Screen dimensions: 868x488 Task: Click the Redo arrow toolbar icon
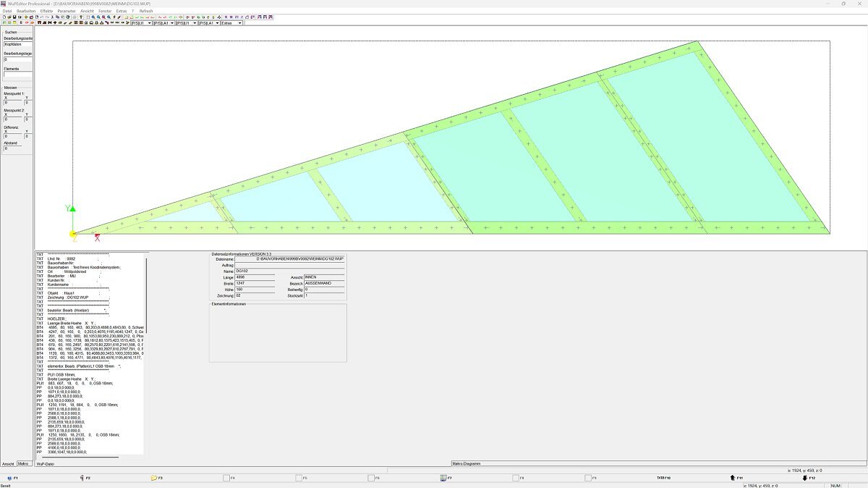(x=47, y=16)
